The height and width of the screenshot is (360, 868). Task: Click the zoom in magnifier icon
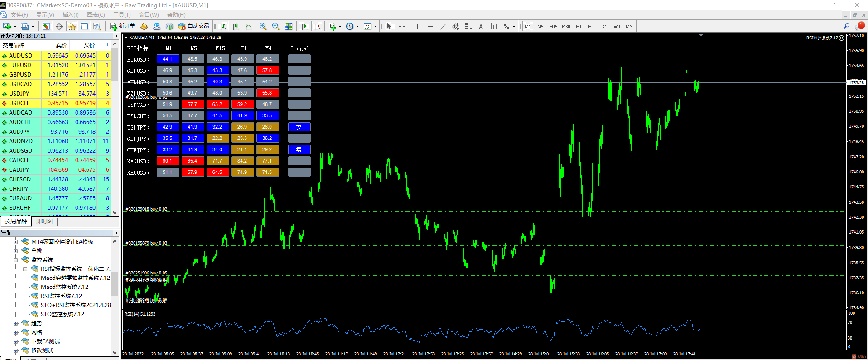click(263, 26)
